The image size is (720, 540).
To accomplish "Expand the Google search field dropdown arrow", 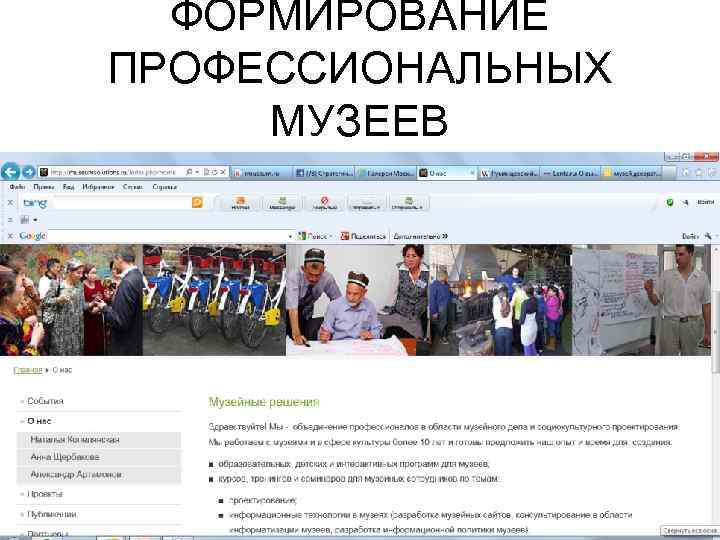I will pyautogui.click(x=291, y=236).
